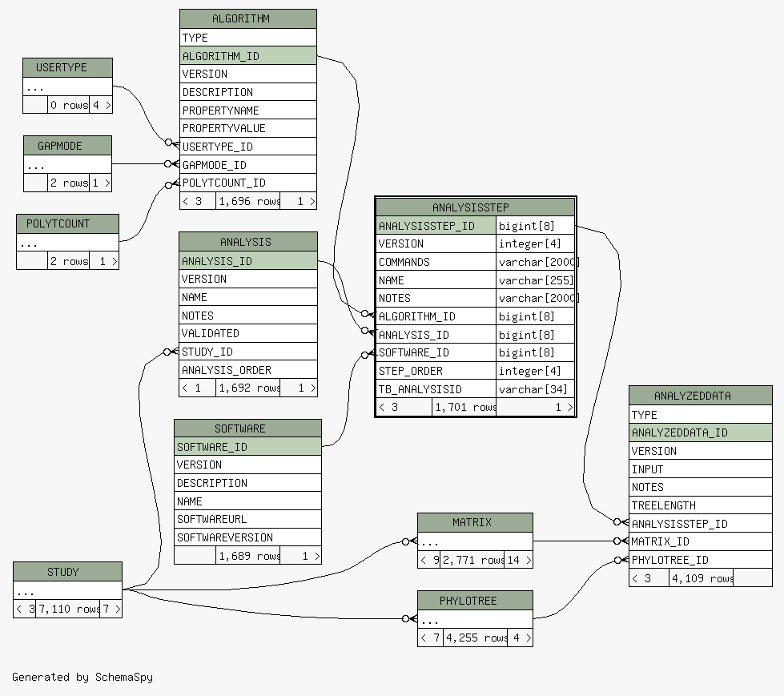Select ANALYSIS_ID column in ANALYSISSTEP
784x696 pixels.
click(436, 335)
